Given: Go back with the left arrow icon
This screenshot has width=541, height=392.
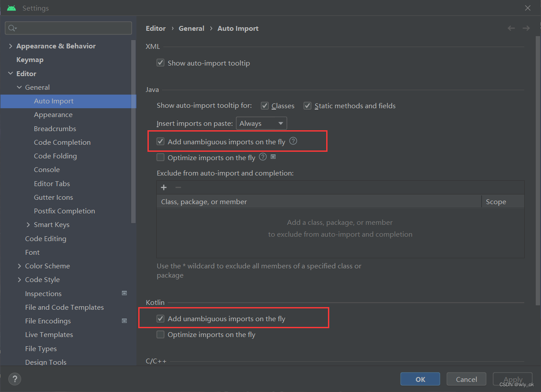Looking at the screenshot, I should 511,28.
